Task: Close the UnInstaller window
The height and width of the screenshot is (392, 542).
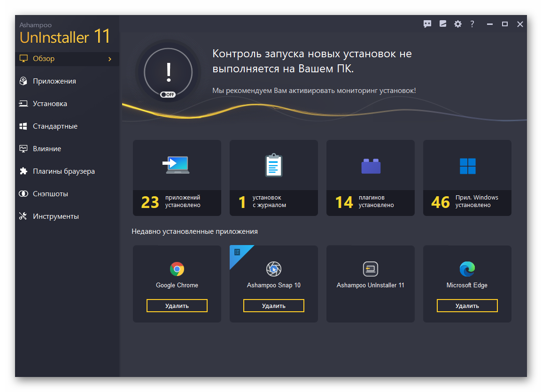Action: click(x=520, y=24)
